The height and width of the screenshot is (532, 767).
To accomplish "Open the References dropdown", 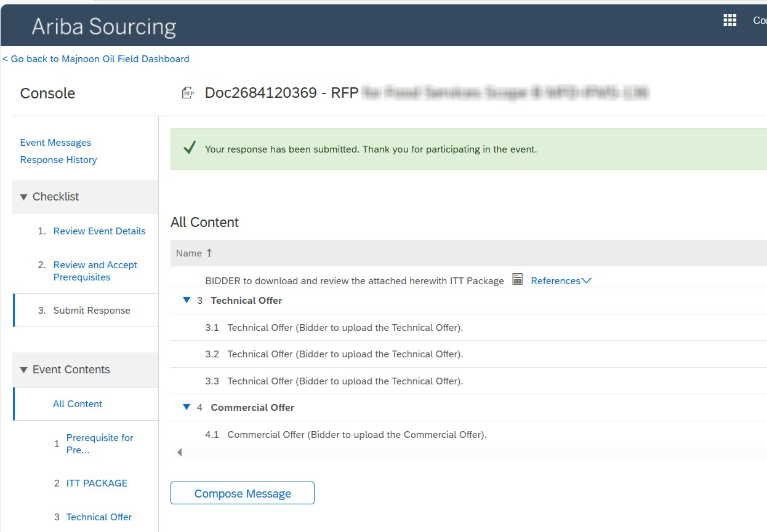I will (x=560, y=280).
